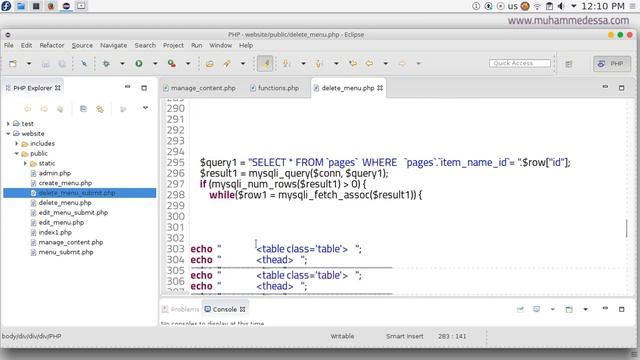Click the Save All toolbar icon
The width and height of the screenshot is (640, 360).
62,64
